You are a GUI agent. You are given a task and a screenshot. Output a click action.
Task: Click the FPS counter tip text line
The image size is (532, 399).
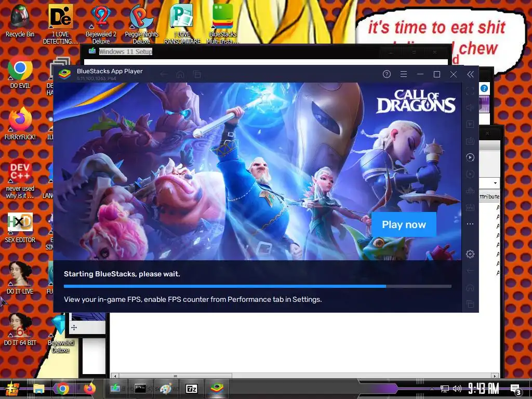[193, 299]
